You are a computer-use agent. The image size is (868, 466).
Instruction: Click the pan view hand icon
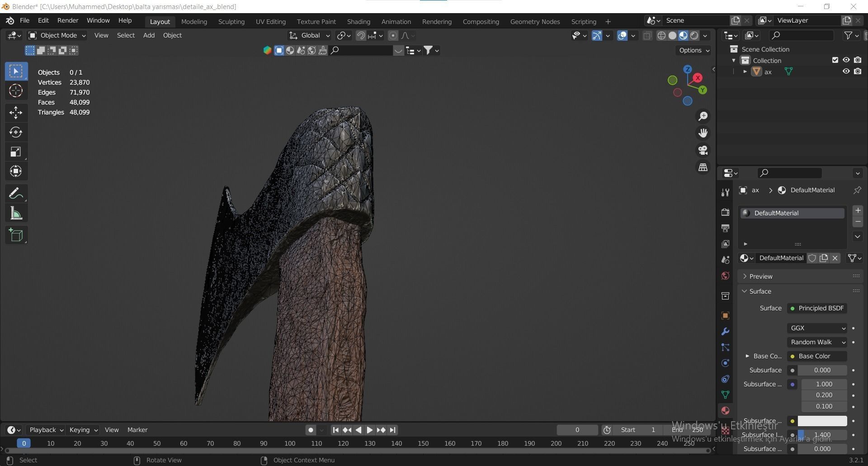(703, 133)
